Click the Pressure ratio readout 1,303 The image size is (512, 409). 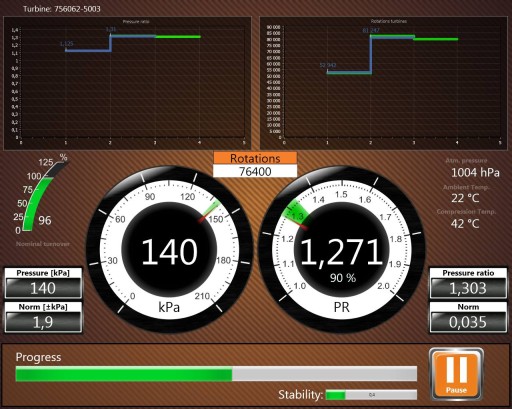(x=468, y=288)
